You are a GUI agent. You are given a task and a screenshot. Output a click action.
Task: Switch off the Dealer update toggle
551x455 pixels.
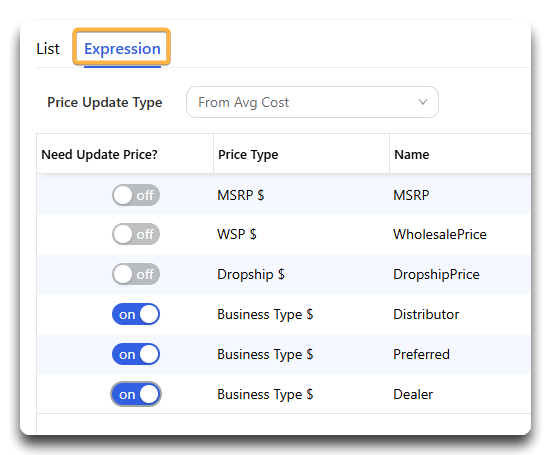[136, 394]
